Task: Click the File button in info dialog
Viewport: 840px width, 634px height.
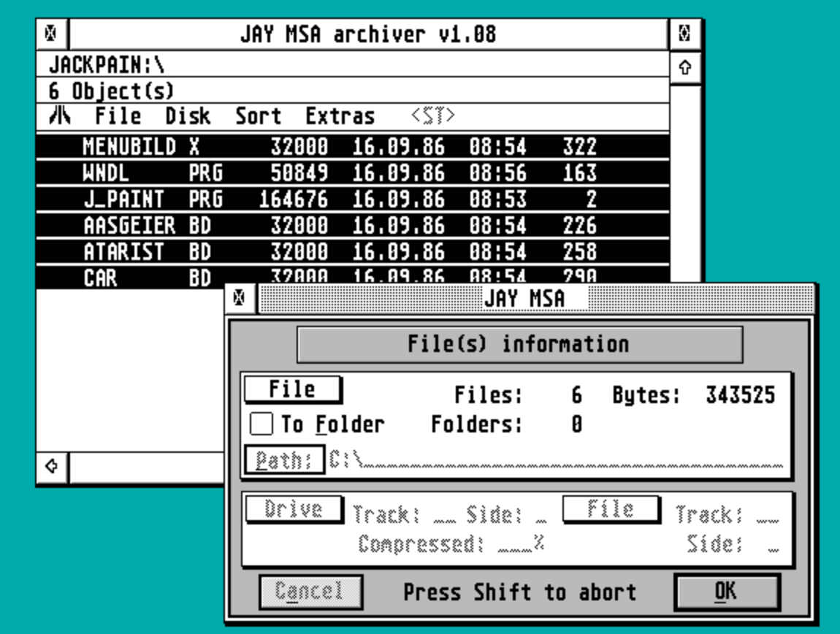Action: point(292,389)
